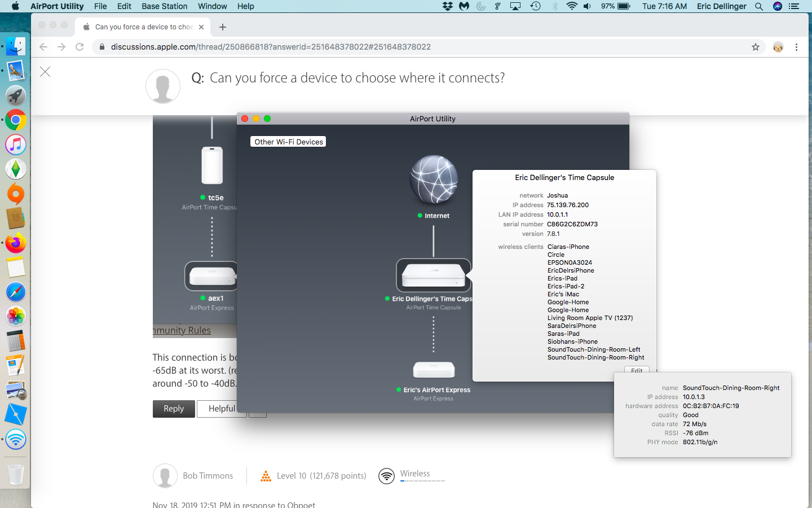Open the Mail app in the Dock
Screen dimensions: 812x508
point(16,71)
